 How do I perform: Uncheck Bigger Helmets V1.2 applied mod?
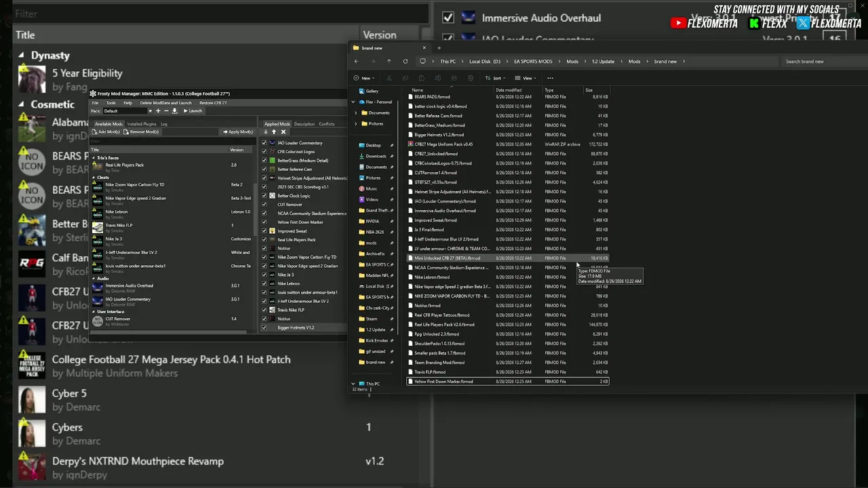[264, 328]
